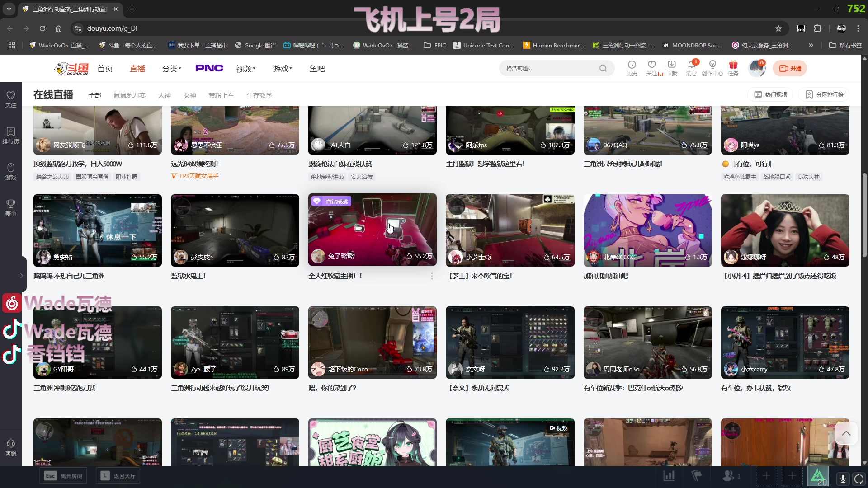Select the 鼠鼠跑刀赛 filter tab

[130, 95]
